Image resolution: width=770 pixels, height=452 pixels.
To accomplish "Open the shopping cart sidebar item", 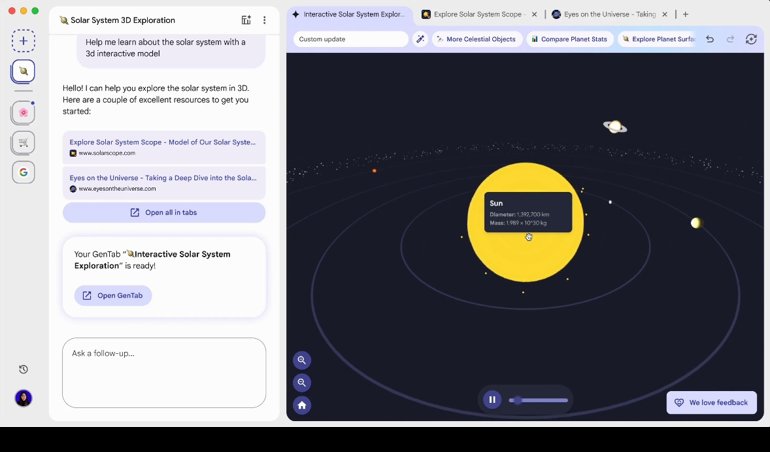I will pos(23,142).
